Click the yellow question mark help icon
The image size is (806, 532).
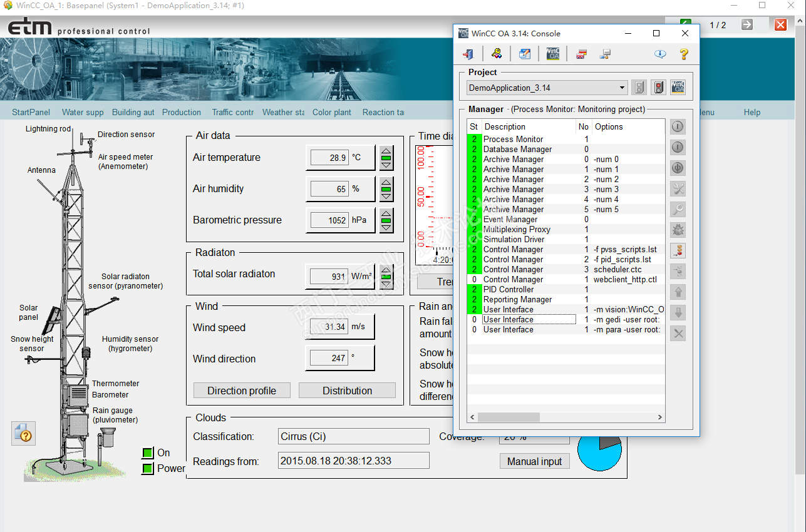684,54
